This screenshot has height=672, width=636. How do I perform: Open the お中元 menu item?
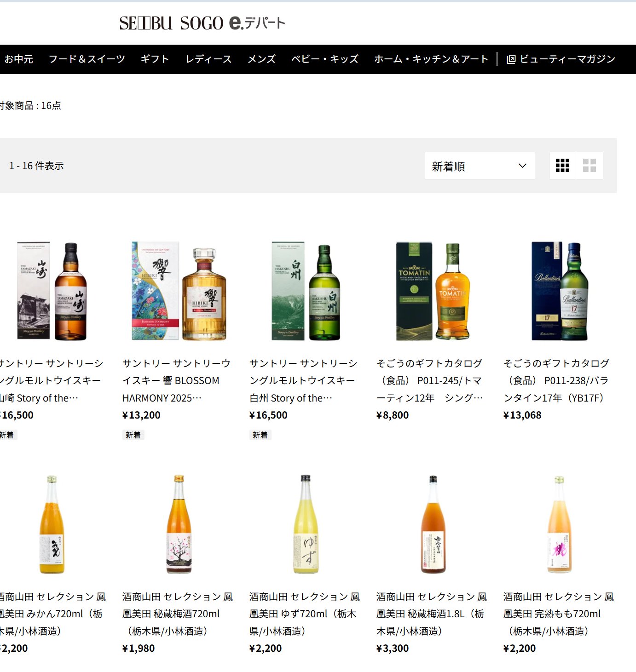[x=19, y=59]
